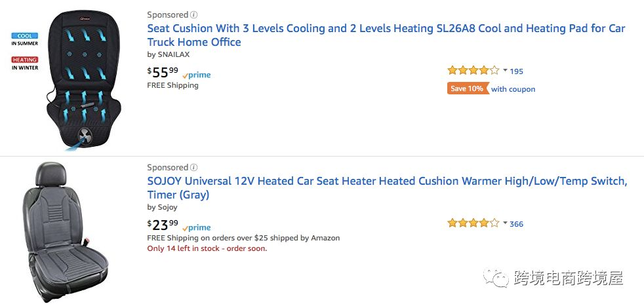
Task: Click Prime badge next to $55.99 price
Action: (196, 75)
